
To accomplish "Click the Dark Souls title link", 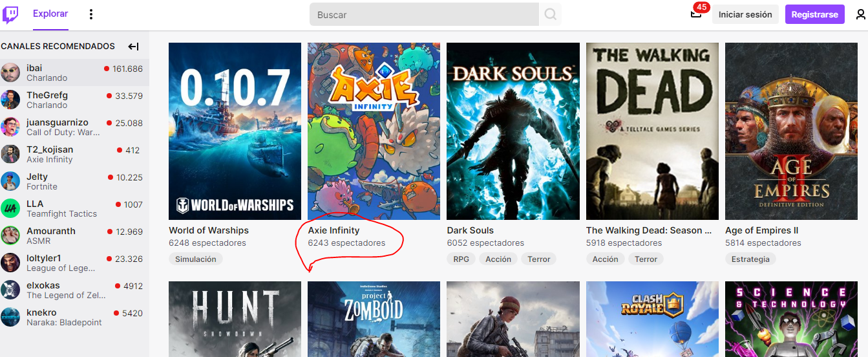I will (x=471, y=230).
